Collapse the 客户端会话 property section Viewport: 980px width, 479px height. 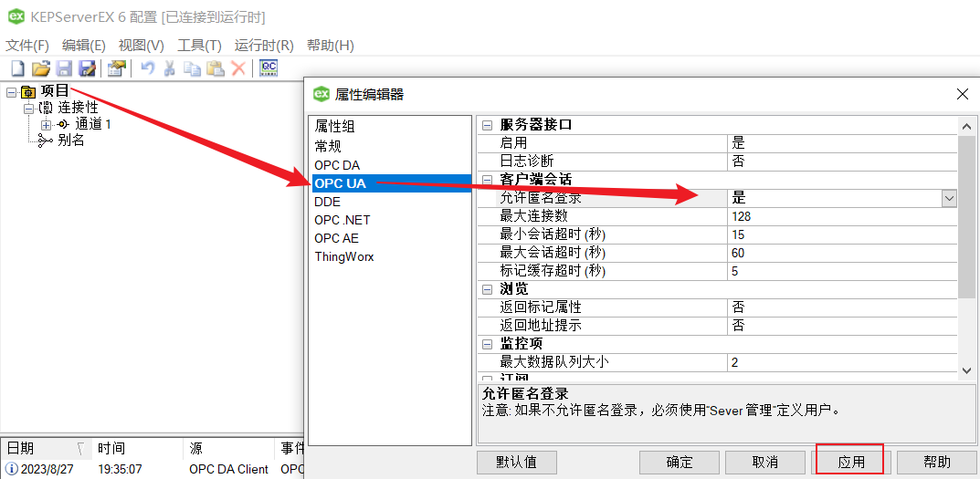pyautogui.click(x=487, y=179)
